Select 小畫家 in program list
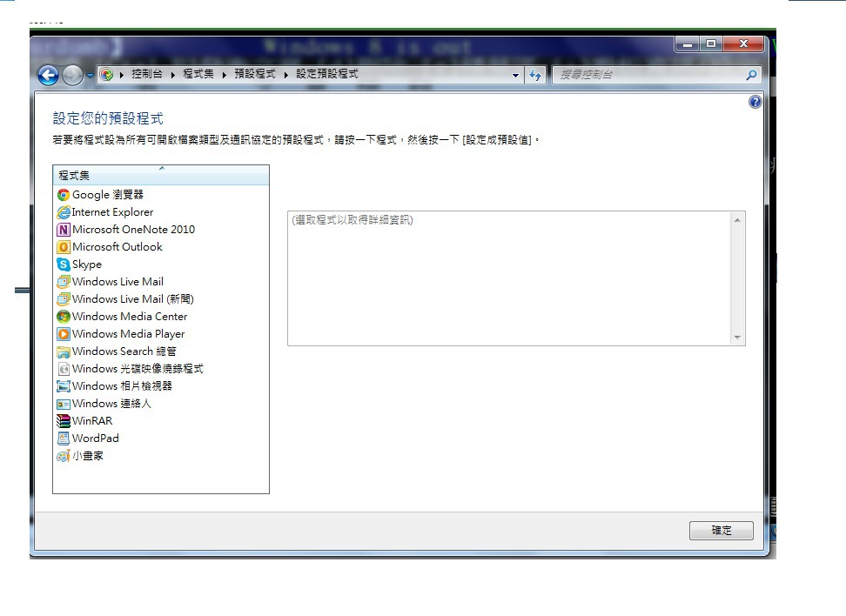This screenshot has height=616, width=846. pyautogui.click(x=80, y=456)
